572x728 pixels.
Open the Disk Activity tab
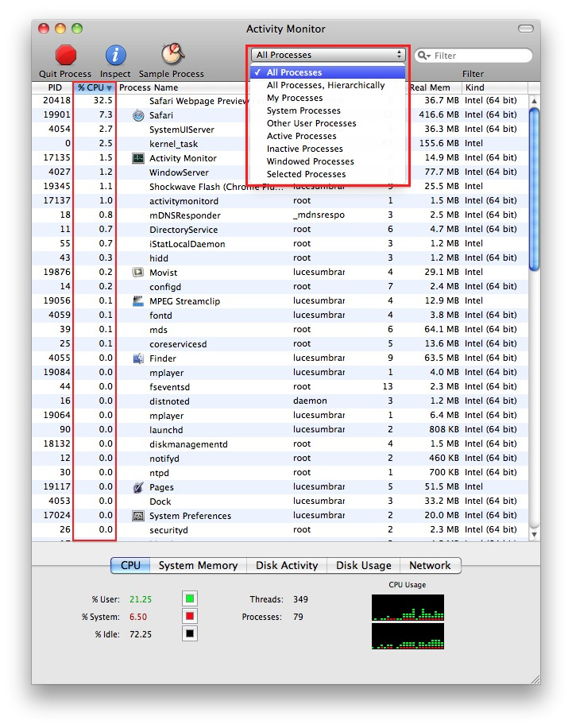coord(287,566)
